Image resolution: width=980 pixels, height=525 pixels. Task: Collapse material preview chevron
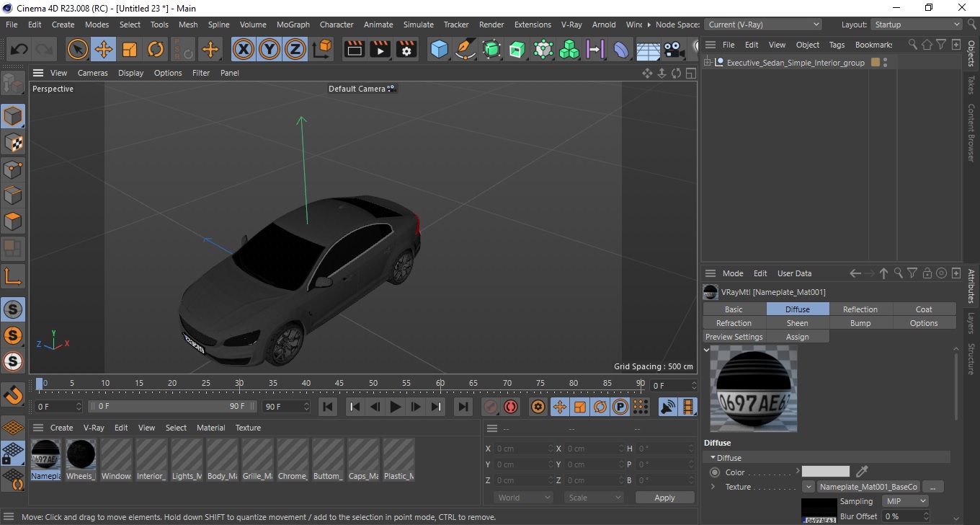tap(707, 350)
